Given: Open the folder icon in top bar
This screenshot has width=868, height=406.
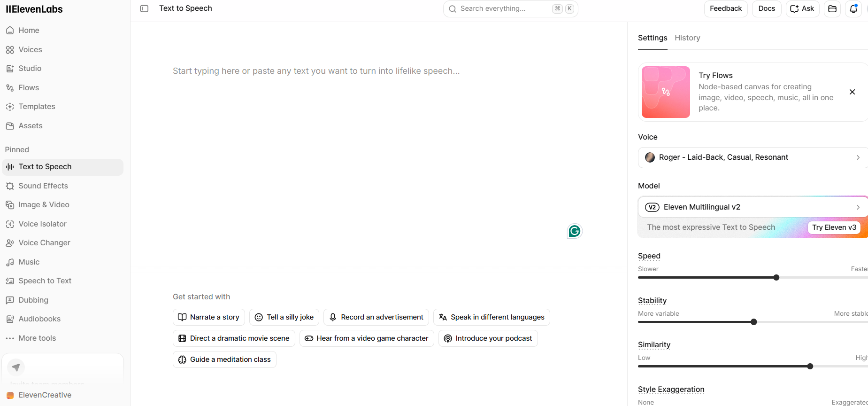Looking at the screenshot, I should (x=832, y=8).
